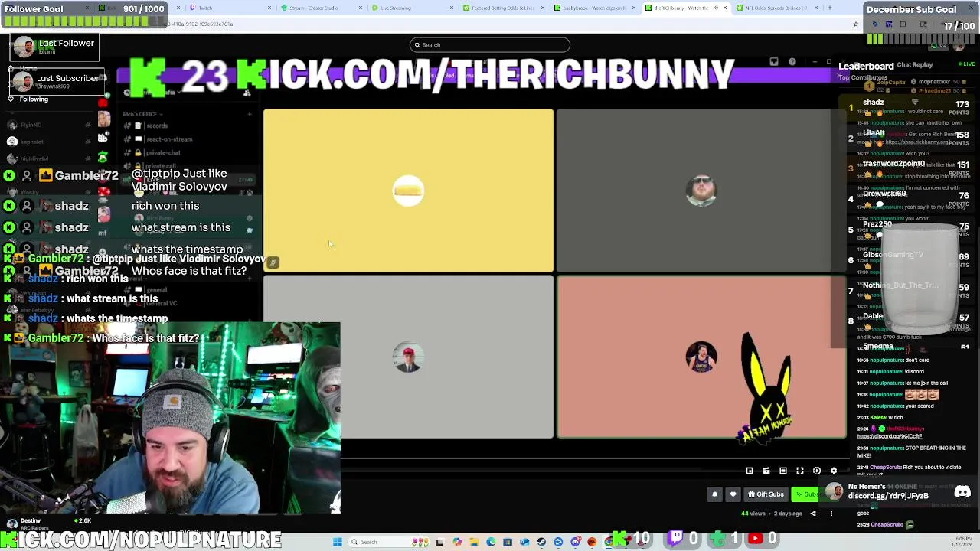Open Microsoft Edge from the taskbar
The image size is (980, 551).
[x=491, y=542]
